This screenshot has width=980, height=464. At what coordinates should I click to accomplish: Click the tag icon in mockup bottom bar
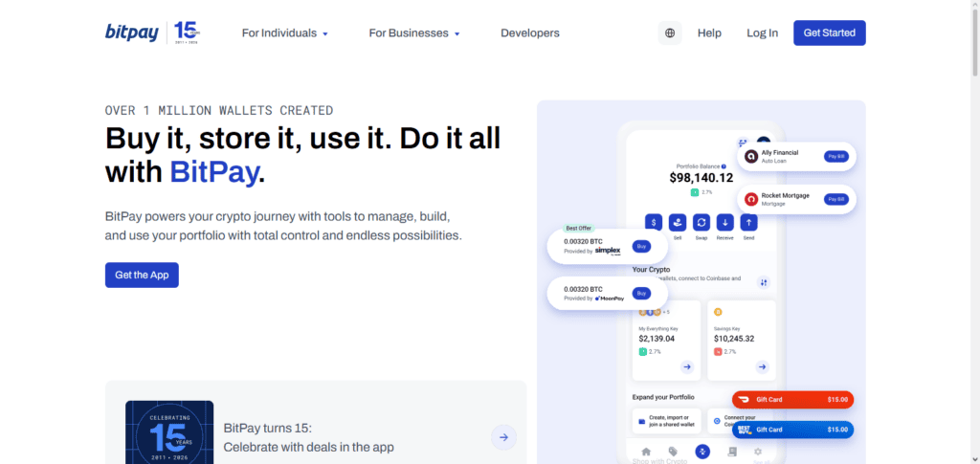(673, 452)
